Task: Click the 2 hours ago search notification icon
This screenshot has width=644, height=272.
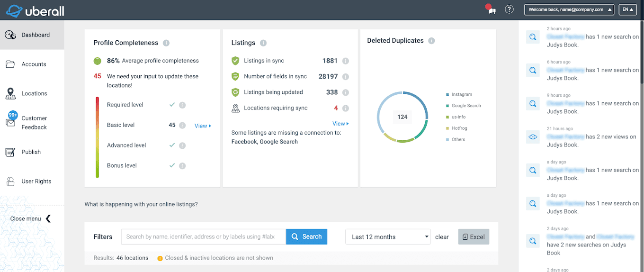Action: [x=533, y=37]
